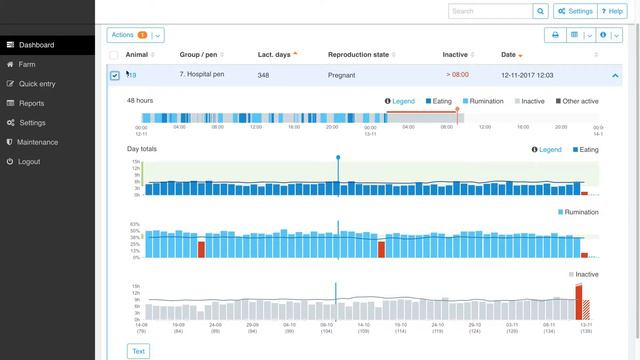Click the orange Actions count badge
The image size is (640, 360).
point(142,35)
